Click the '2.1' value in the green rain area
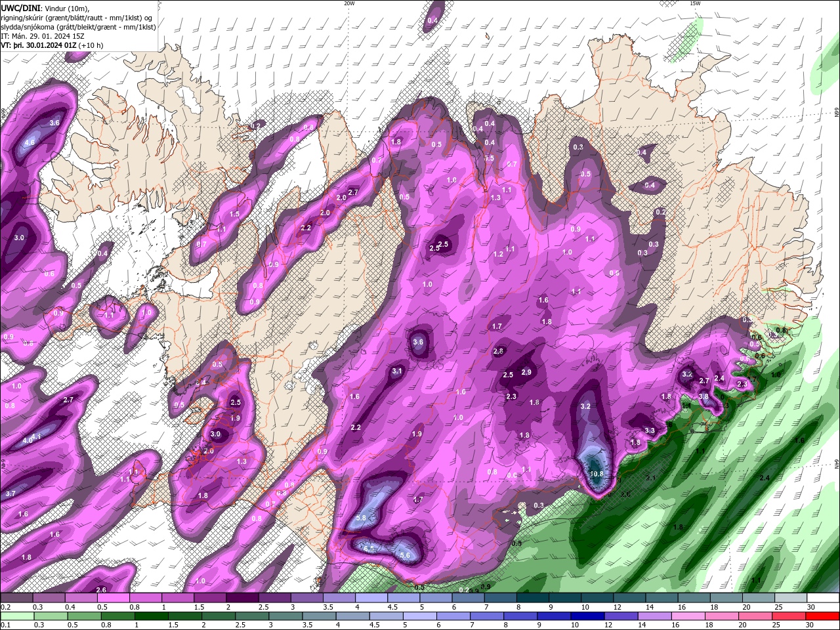The image size is (840, 630). 651,478
